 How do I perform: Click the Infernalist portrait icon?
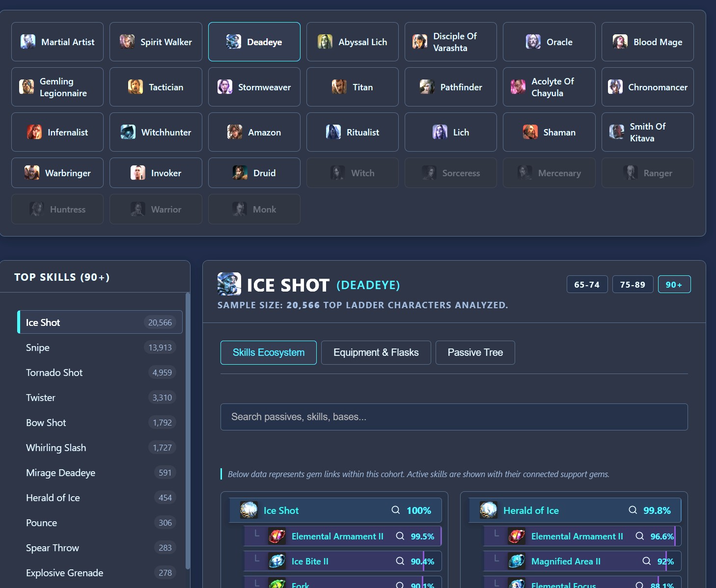pyautogui.click(x=34, y=132)
